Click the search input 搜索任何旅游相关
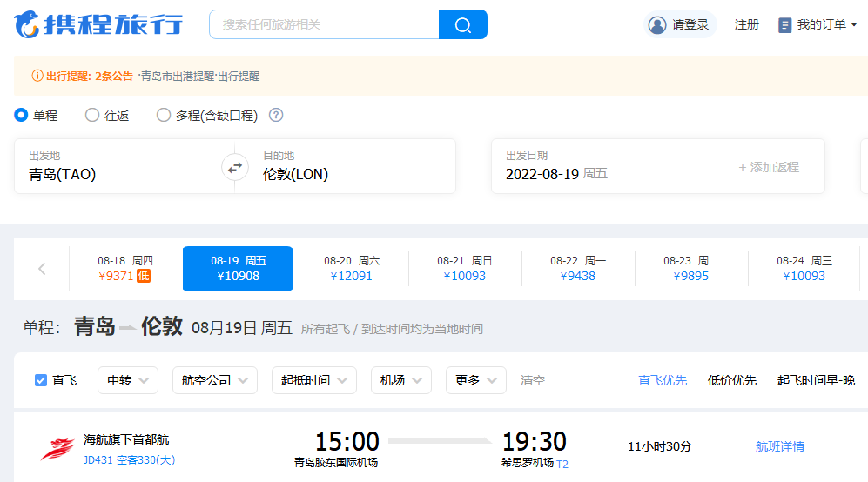This screenshot has height=482, width=868. click(324, 24)
